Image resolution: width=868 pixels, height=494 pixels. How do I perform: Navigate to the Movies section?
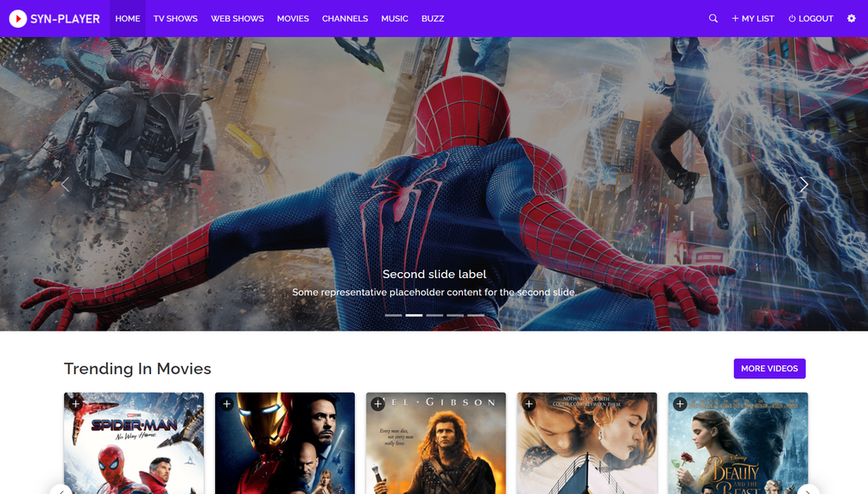(293, 18)
